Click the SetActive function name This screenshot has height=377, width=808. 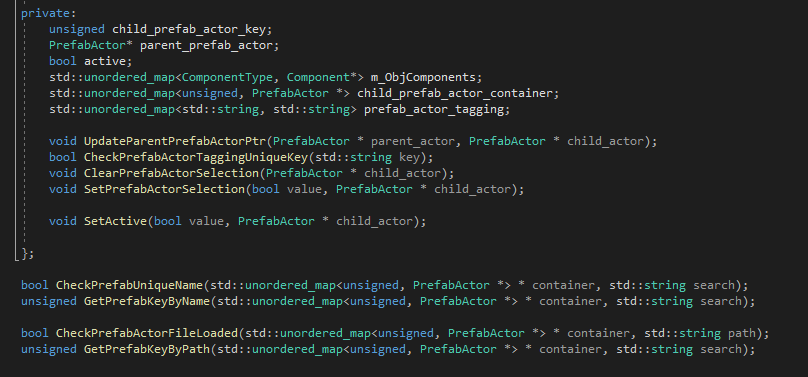coord(115,221)
